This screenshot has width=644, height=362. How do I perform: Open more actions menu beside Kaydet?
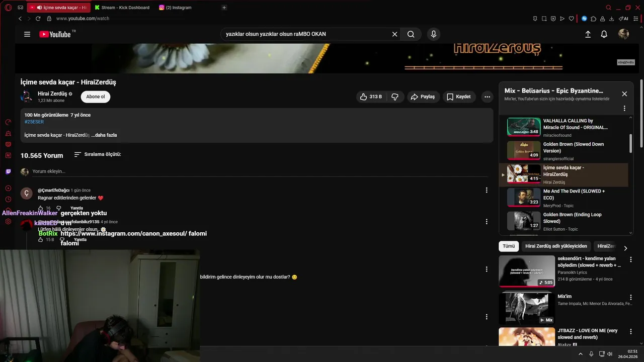coord(487,97)
